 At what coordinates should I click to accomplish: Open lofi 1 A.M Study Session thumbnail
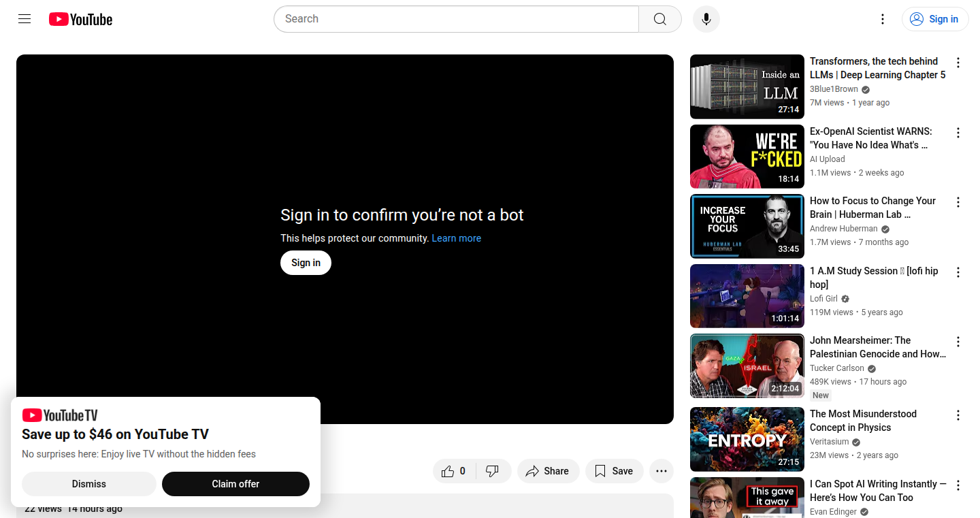[747, 296]
